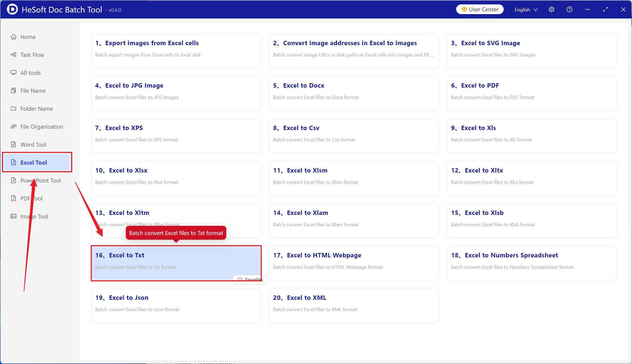Viewport: 632px width, 364px height.
Task: Click the expand window diagonal arrows icon
Action: coord(605,10)
